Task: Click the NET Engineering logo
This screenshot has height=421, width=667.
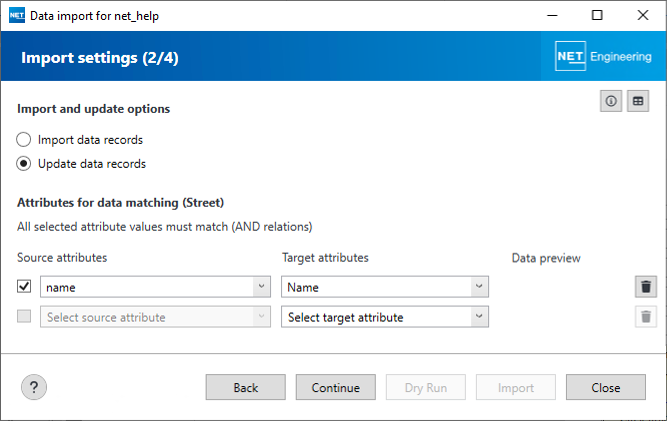Action: [603, 57]
